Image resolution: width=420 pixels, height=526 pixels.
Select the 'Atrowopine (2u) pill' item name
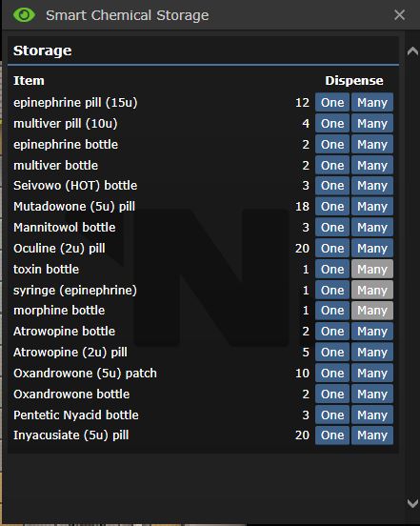click(70, 353)
